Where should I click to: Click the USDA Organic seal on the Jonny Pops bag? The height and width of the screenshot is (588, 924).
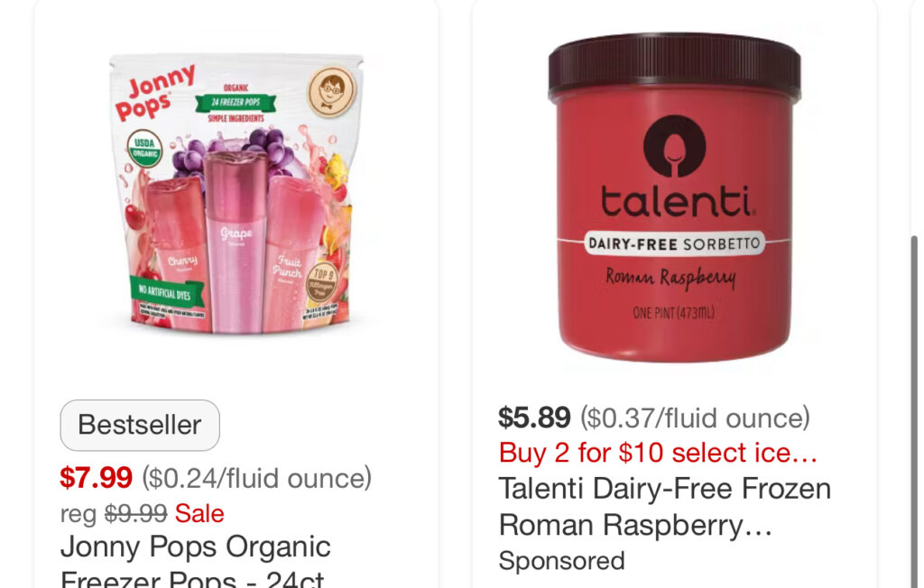coord(145,148)
